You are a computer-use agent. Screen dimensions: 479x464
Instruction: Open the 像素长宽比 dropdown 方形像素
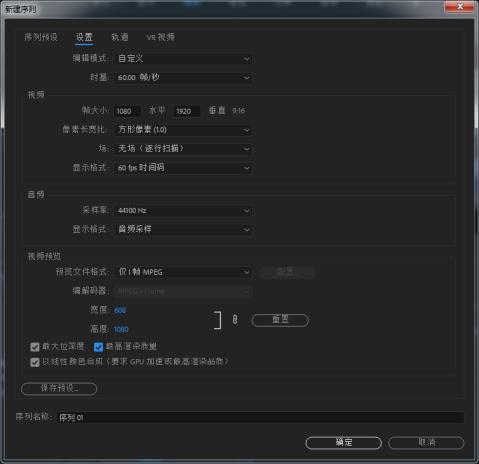(183, 130)
